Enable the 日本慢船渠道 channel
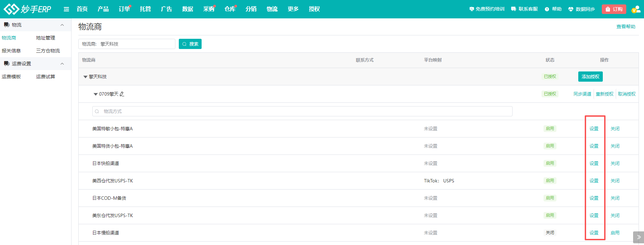The width and height of the screenshot is (644, 245). point(615,233)
